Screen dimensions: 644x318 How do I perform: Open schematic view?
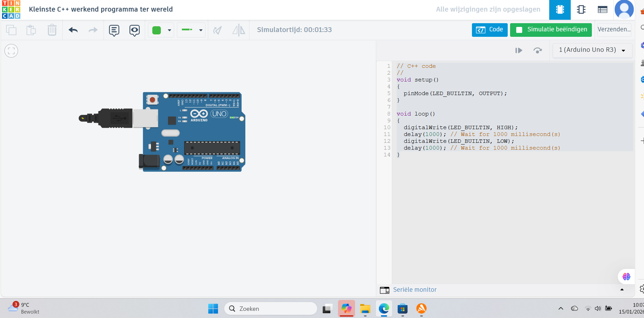pos(581,10)
